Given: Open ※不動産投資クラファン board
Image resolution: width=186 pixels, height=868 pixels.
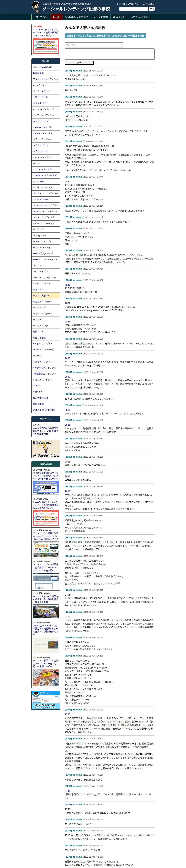Looking at the screenshot, I should click(x=46, y=368).
